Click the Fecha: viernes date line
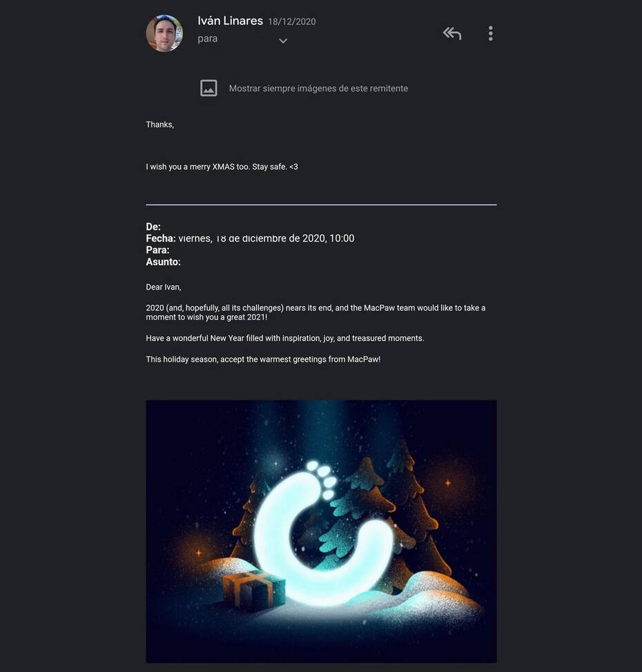The image size is (642, 672). coord(250,238)
